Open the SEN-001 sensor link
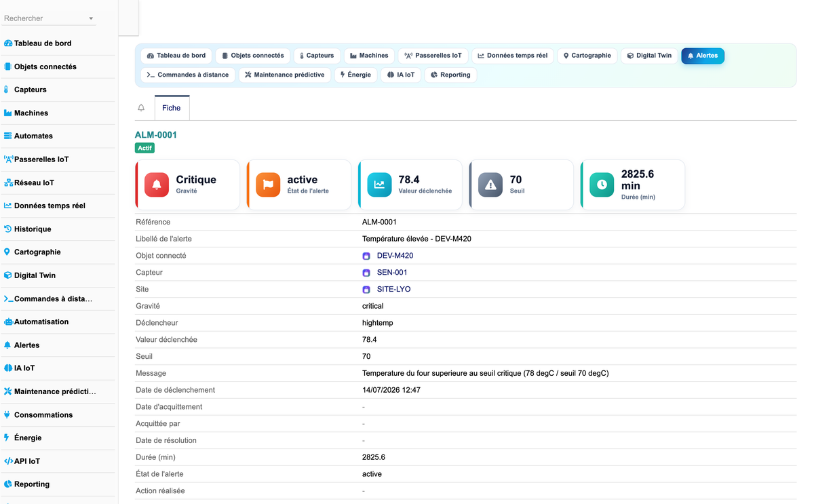This screenshot has width=814, height=504. pyautogui.click(x=392, y=273)
